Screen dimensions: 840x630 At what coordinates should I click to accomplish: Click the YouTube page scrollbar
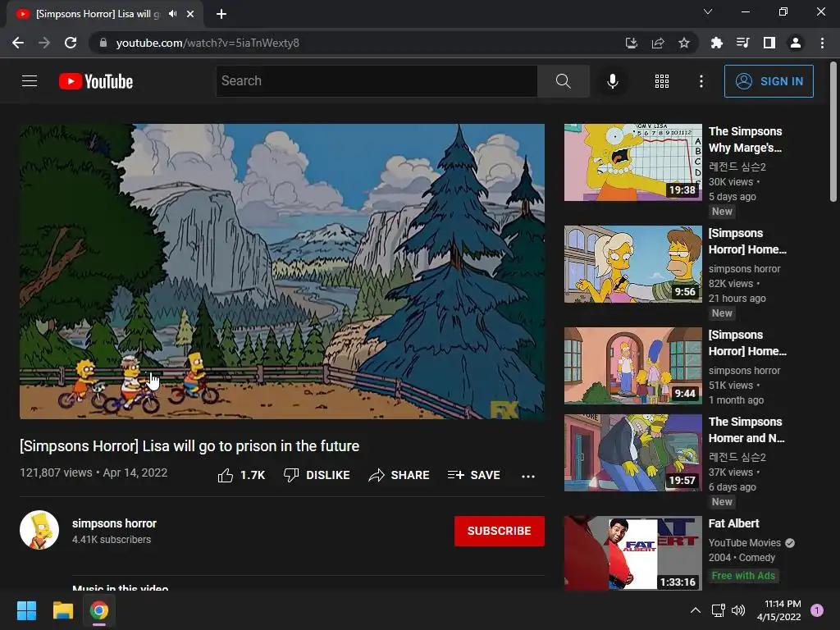[833, 132]
